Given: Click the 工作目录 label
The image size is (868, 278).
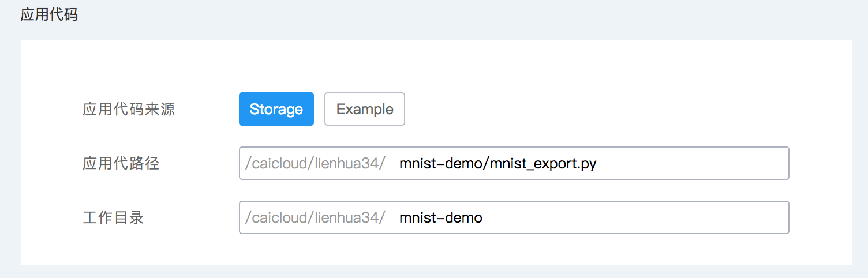Looking at the screenshot, I should tap(113, 217).
